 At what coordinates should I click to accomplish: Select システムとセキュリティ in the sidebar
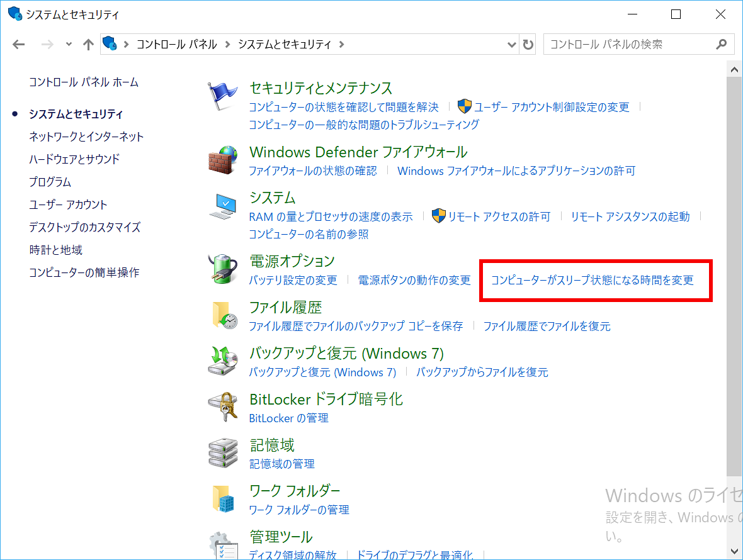click(76, 114)
